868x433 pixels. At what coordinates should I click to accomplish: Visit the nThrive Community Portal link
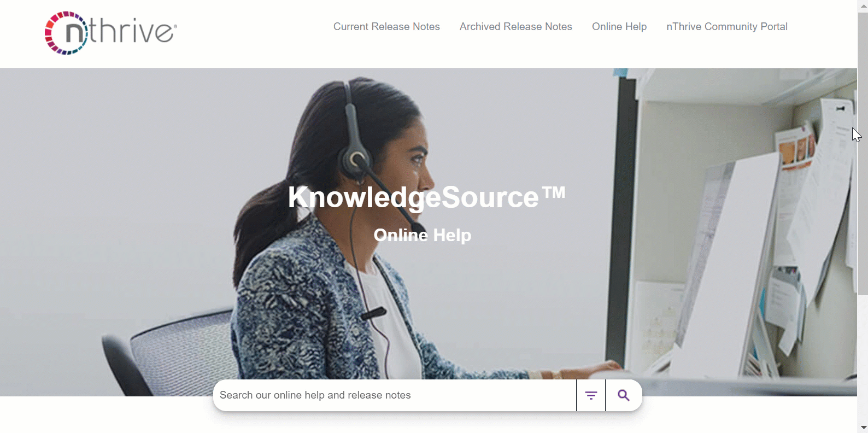pos(727,27)
